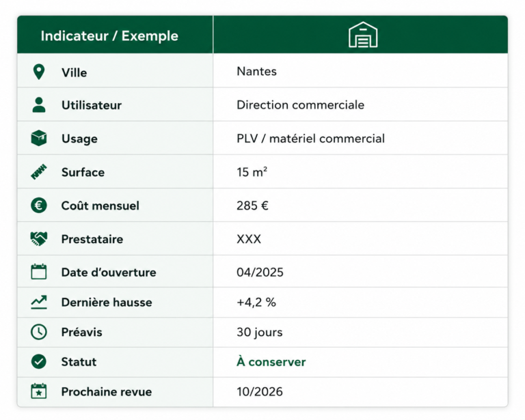Click the 'Date d'ouverture' label
This screenshot has width=525, height=420.
pos(109,272)
